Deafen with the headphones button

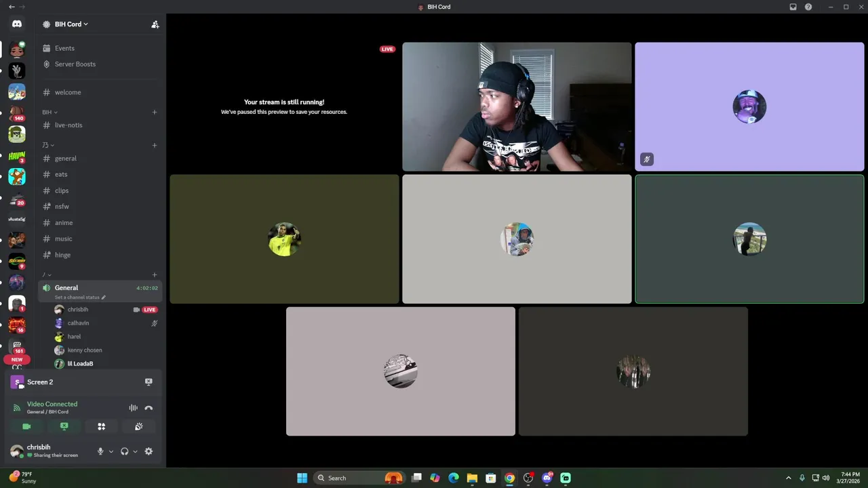tap(124, 451)
